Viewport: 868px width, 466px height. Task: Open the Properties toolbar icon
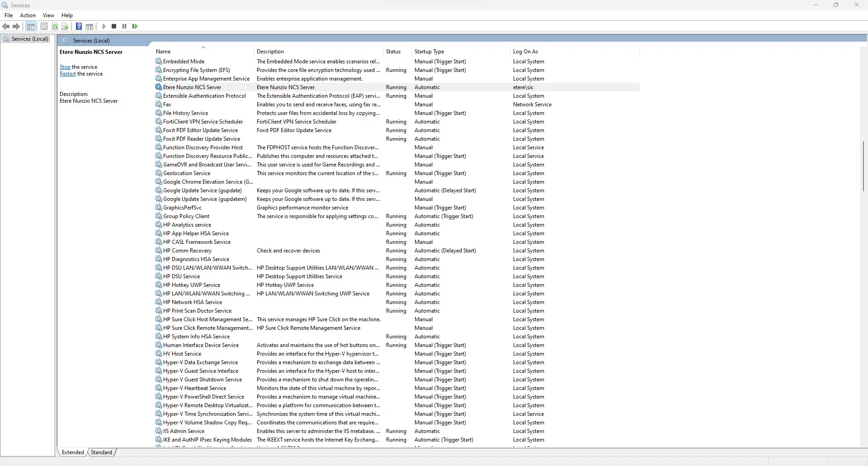tap(44, 26)
